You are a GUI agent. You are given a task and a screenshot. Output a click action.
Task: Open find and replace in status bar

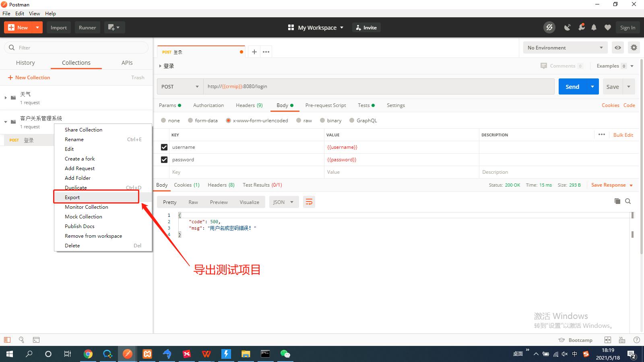21,340
